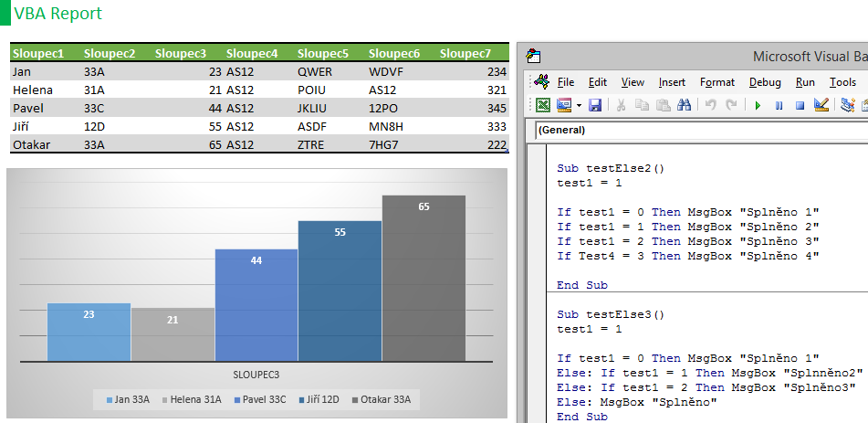
Task: Open the Project Explorer icon
Action: (848, 105)
